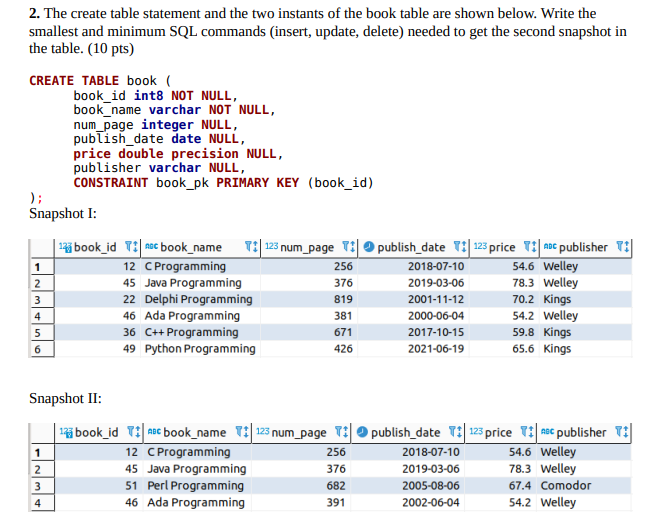Click the filter/sort icon on Snapshot II num_page column
Viewport: 668px width, 525px height.
point(342,432)
